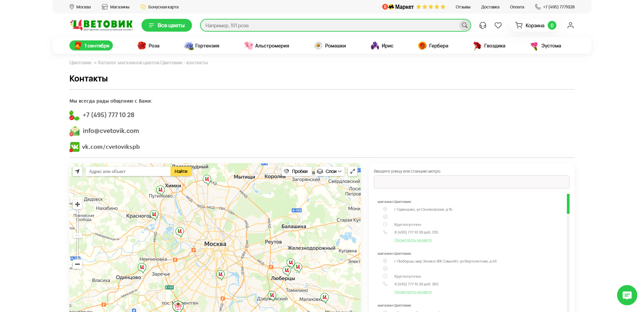Screen dimensions: 644x312
Task: Click the map zoom slider handle
Action: [x=77, y=236]
